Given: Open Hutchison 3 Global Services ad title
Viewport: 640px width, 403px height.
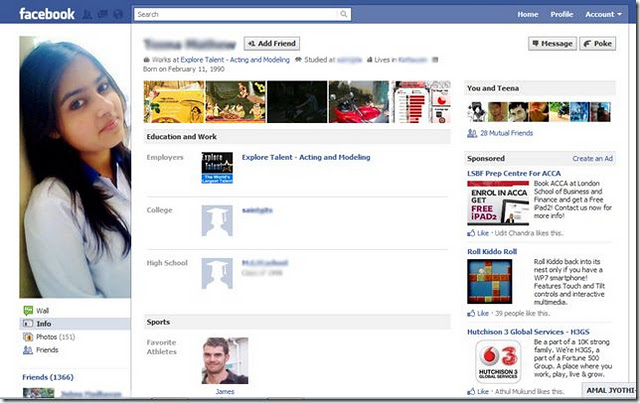Looking at the screenshot, I should click(528, 332).
